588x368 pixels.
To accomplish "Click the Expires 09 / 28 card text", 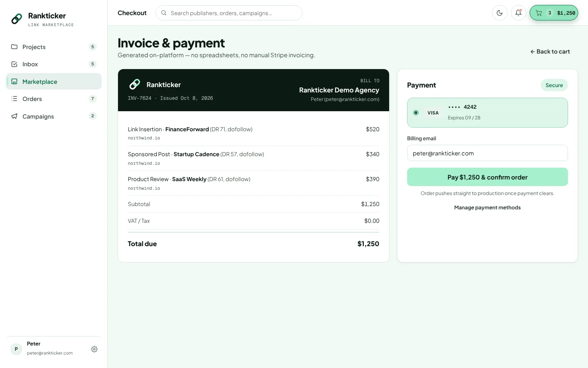I will tap(464, 118).
